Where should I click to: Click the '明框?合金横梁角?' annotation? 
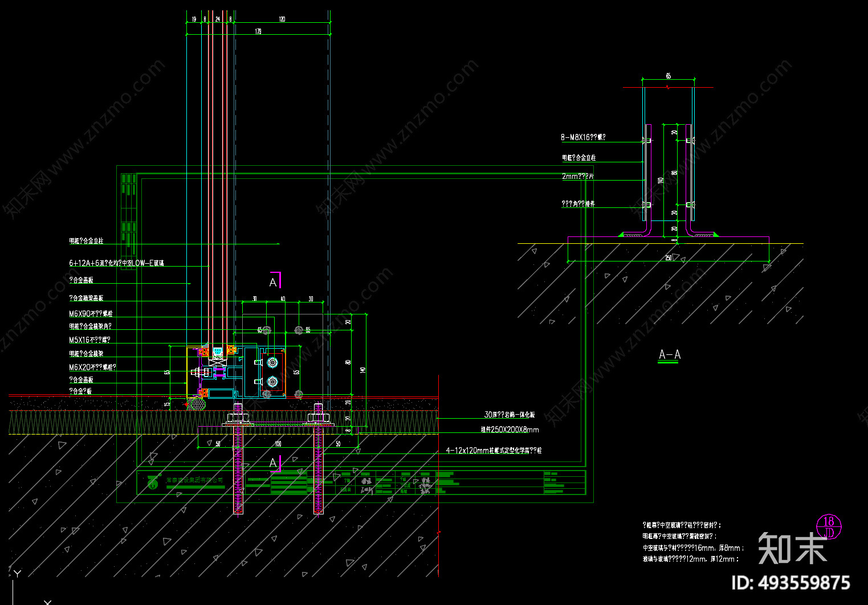[90, 326]
